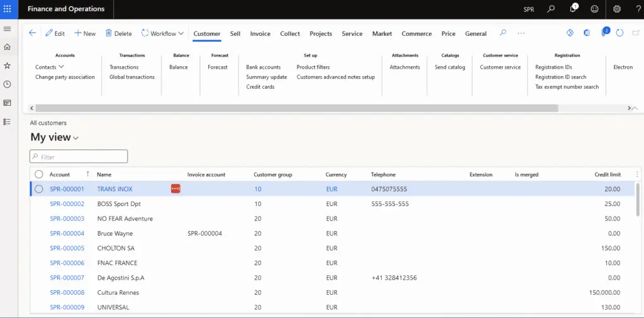This screenshot has height=318, width=644.
Task: Open the My view dropdown
Action: point(54,137)
